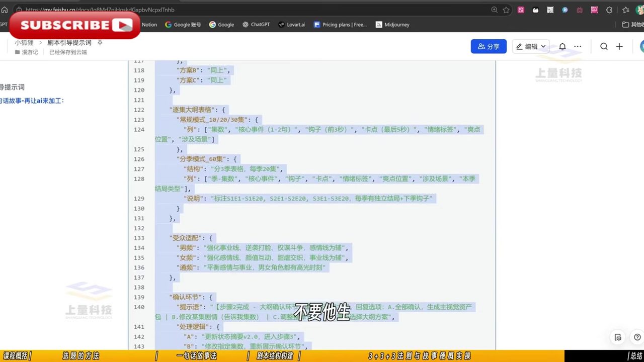Open Feishu notifications bell
The width and height of the screenshot is (644, 362).
point(562,46)
